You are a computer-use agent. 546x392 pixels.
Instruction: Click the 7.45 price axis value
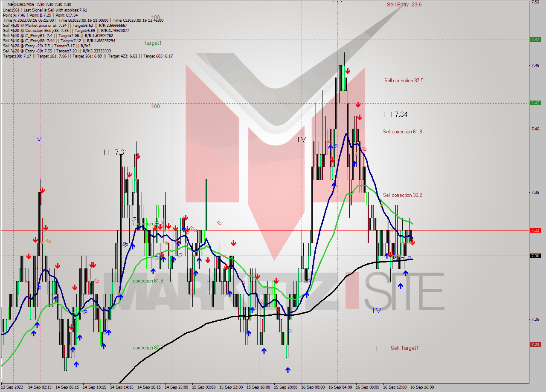click(x=535, y=65)
